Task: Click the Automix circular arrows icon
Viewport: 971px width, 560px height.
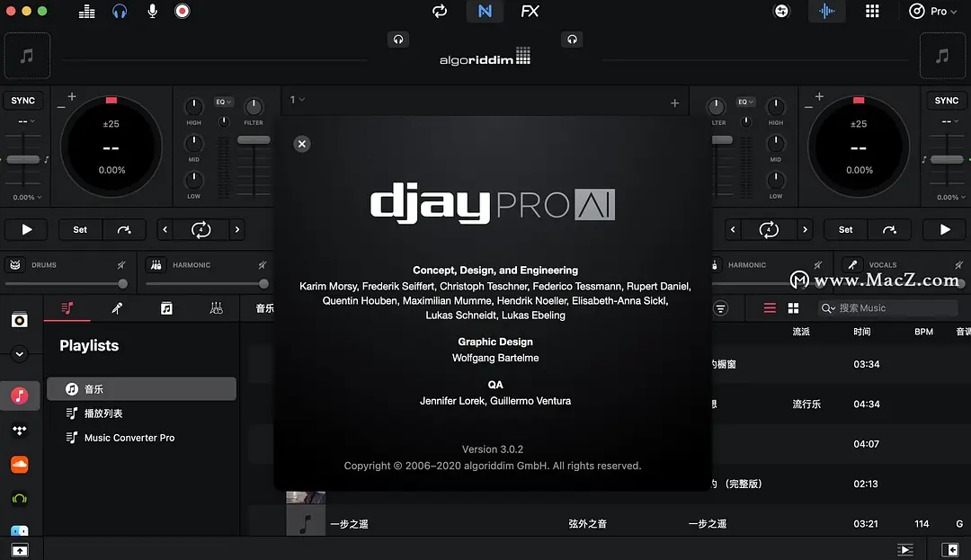Action: coord(440,11)
